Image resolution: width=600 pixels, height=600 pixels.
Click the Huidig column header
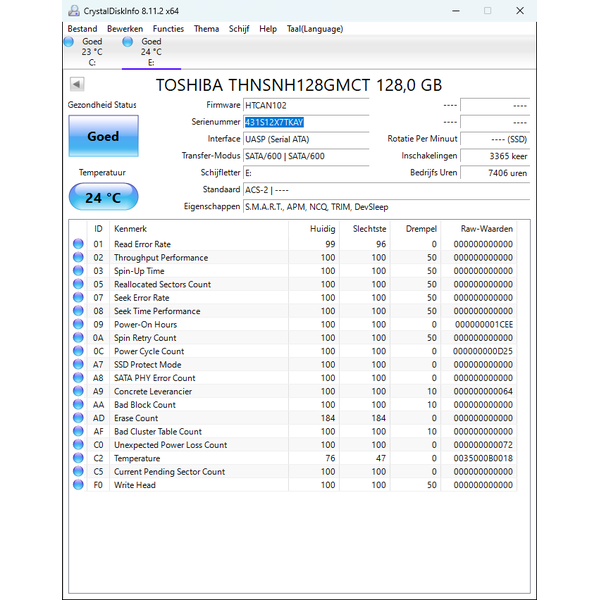(x=314, y=229)
